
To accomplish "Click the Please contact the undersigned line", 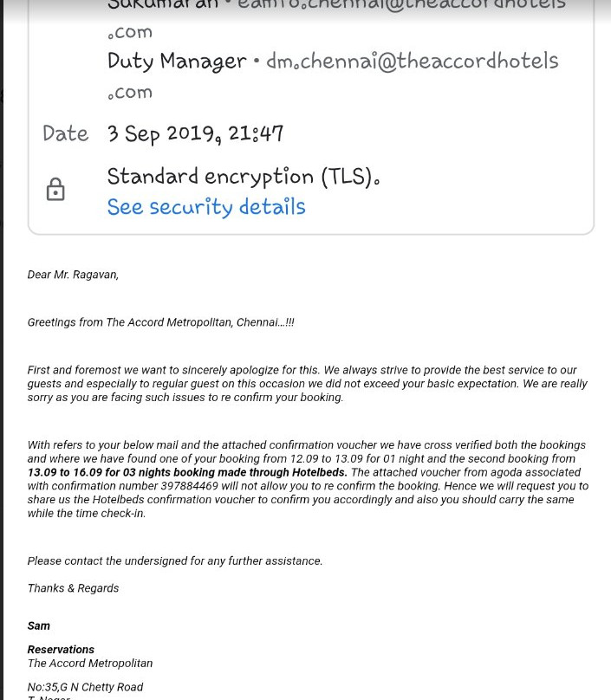I will (175, 561).
